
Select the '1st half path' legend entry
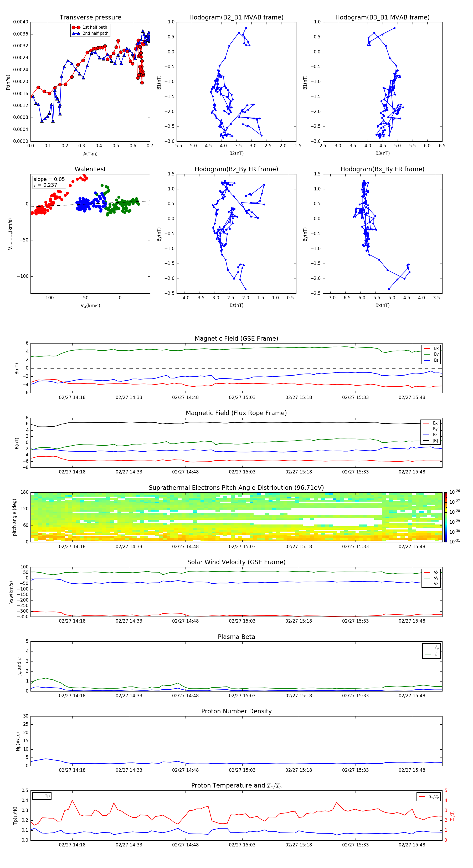point(90,27)
